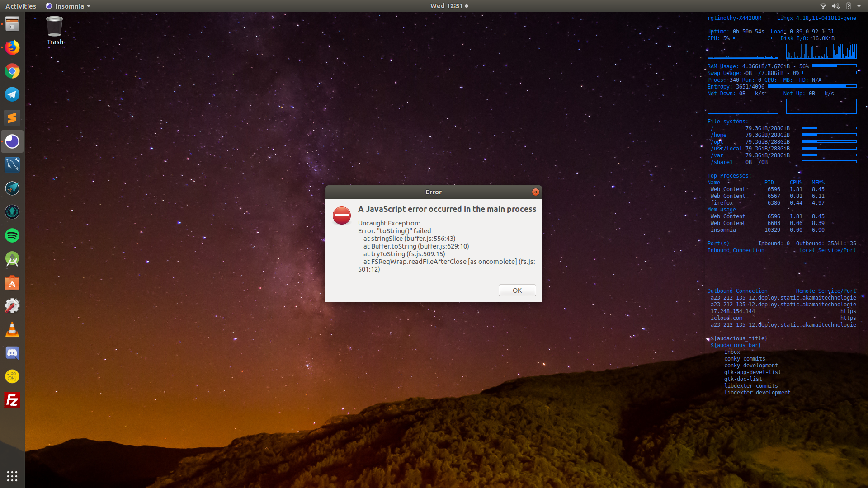The width and height of the screenshot is (868, 488).
Task: Open the Wi-Fi network status indicator
Action: [823, 6]
